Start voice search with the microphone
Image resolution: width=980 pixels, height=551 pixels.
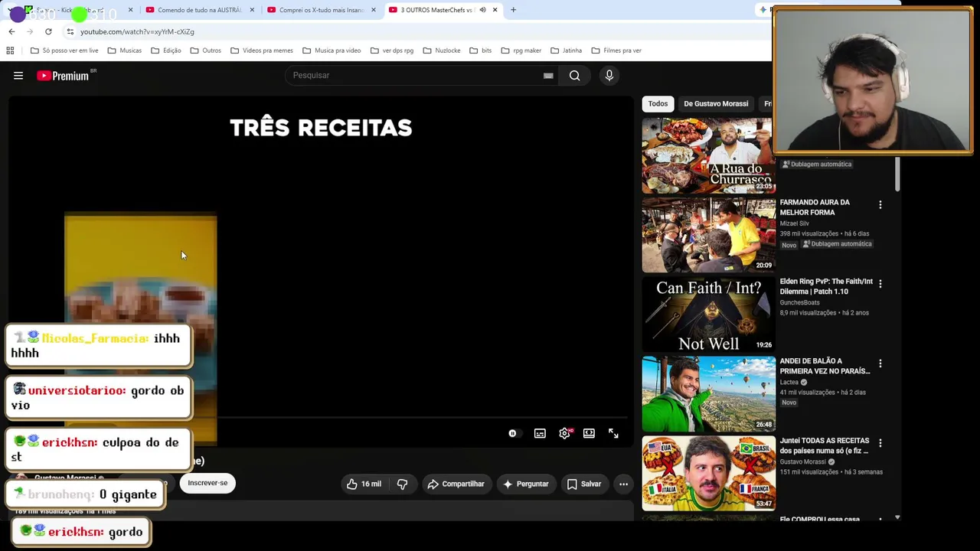609,76
